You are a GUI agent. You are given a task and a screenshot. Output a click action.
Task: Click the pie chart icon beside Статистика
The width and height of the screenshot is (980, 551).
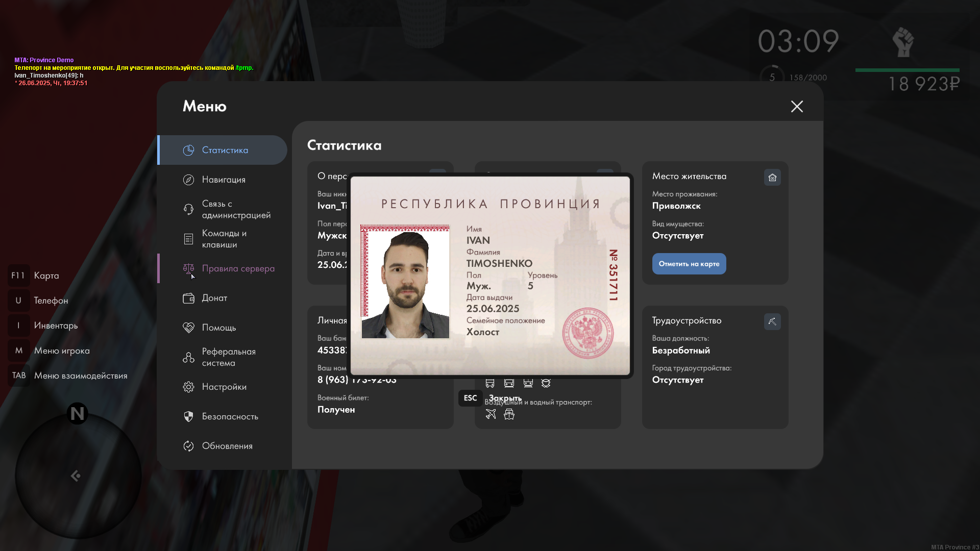[x=188, y=150]
